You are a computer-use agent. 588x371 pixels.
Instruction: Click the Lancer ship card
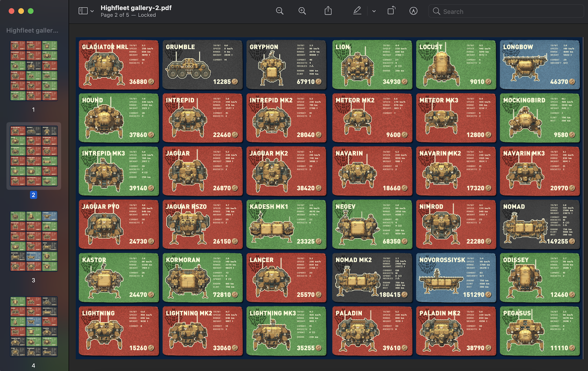click(x=286, y=278)
